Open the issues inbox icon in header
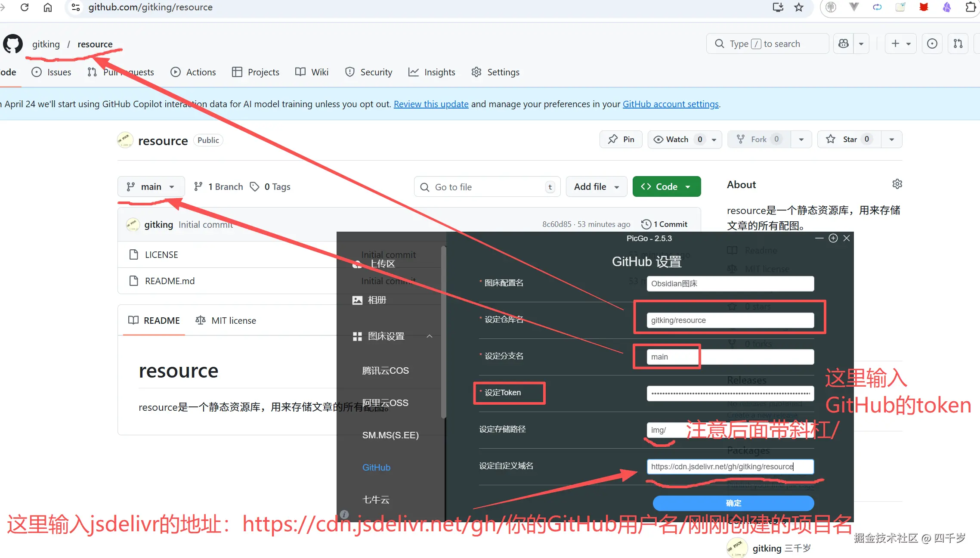This screenshot has width=980, height=558. (x=932, y=43)
